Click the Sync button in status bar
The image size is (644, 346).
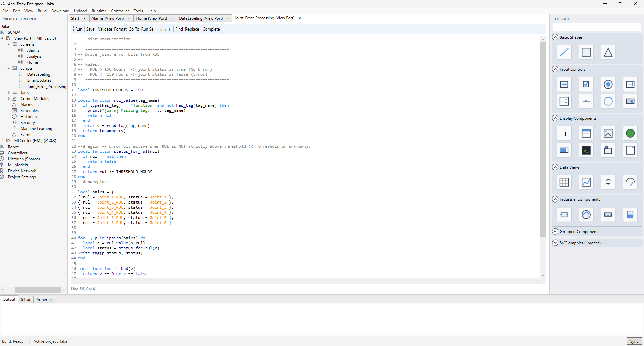(x=634, y=341)
